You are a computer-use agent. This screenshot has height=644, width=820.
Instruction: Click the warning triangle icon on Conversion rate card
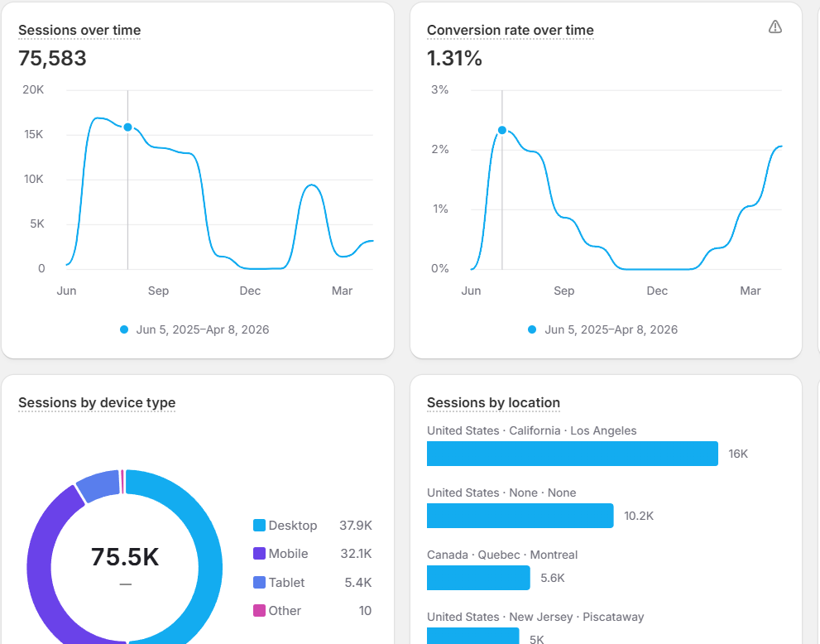click(775, 26)
